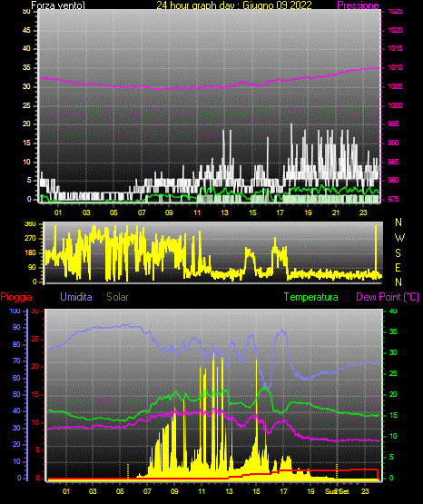Click hour '21' under the wind force graph
The height and width of the screenshot is (504, 423).
click(336, 212)
